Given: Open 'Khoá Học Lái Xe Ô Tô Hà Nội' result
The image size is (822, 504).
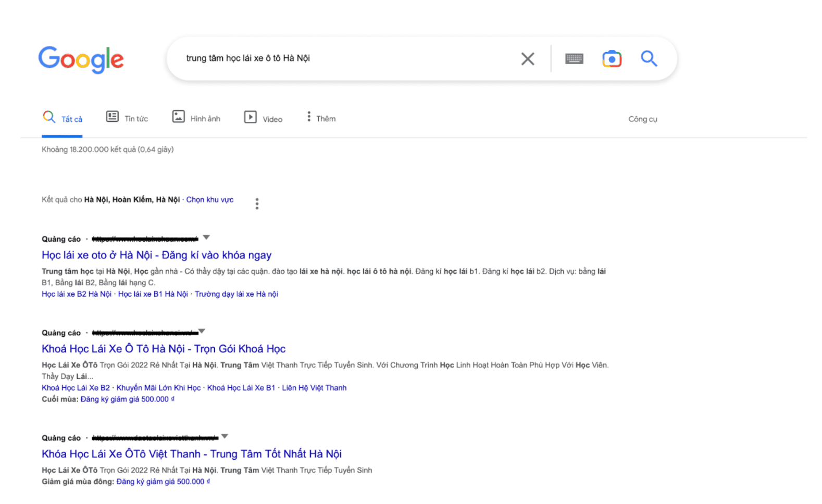Looking at the screenshot, I should point(164,349).
